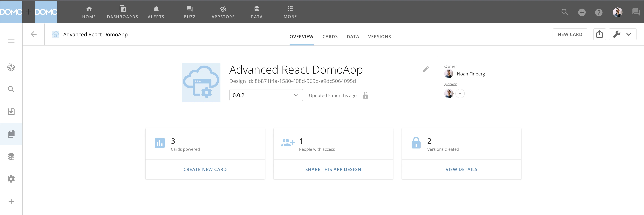Switch to the Cards tab
Viewport: 644px width, 215px height.
[x=330, y=37]
